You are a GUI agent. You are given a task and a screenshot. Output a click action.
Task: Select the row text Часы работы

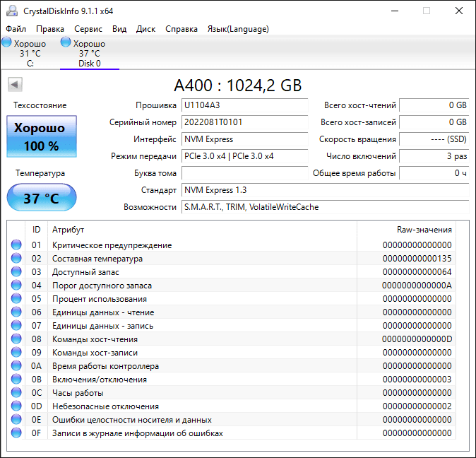78,393
